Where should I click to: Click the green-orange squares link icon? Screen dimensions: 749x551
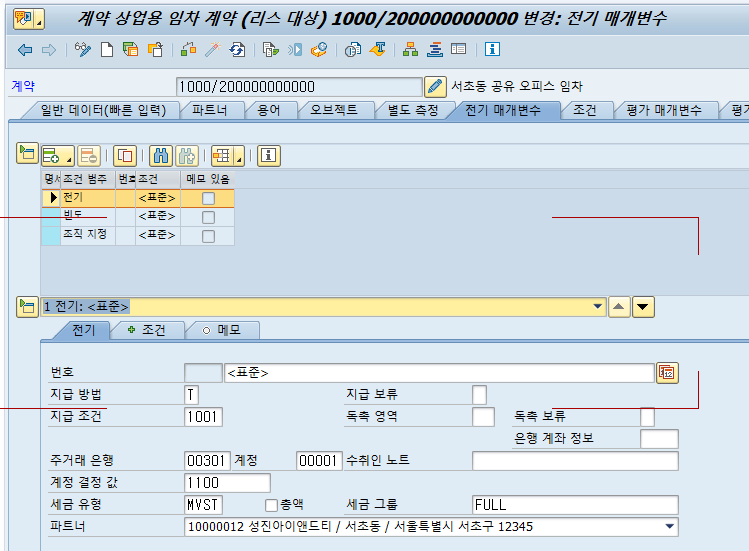point(189,50)
